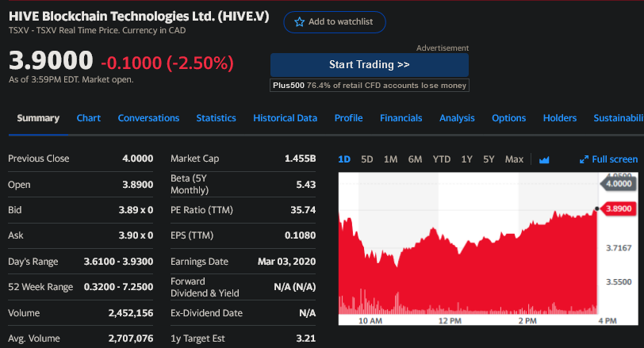The height and width of the screenshot is (348, 644).
Task: Open the Financials tab
Action: (x=401, y=118)
